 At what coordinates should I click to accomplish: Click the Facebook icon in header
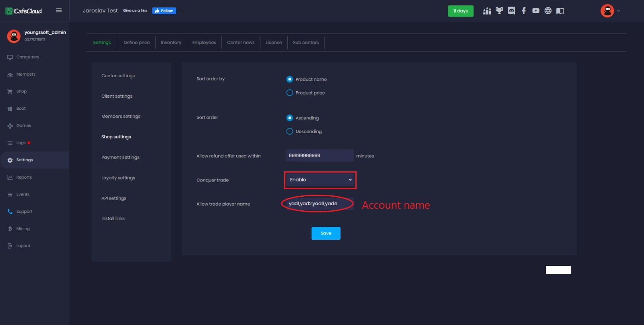(524, 11)
